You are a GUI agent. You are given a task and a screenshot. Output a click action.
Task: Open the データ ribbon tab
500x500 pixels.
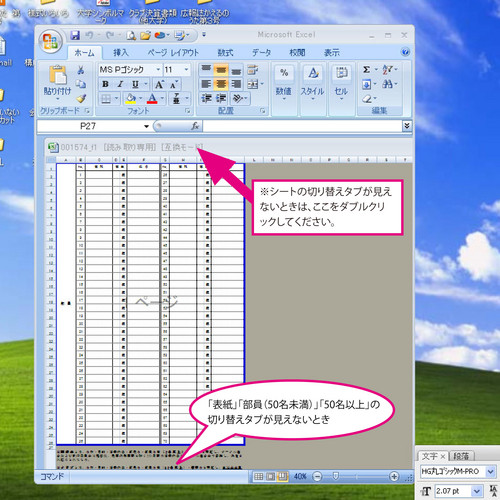coord(261,53)
